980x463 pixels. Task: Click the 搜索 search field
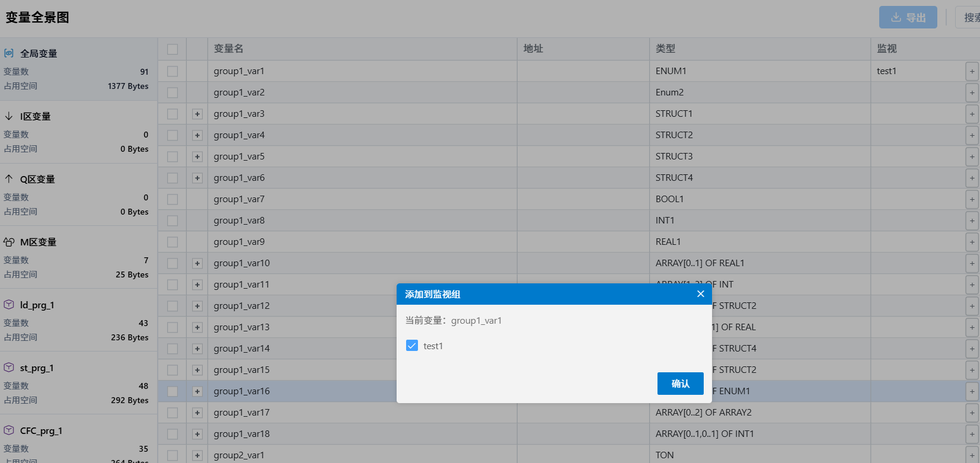[x=968, y=17]
